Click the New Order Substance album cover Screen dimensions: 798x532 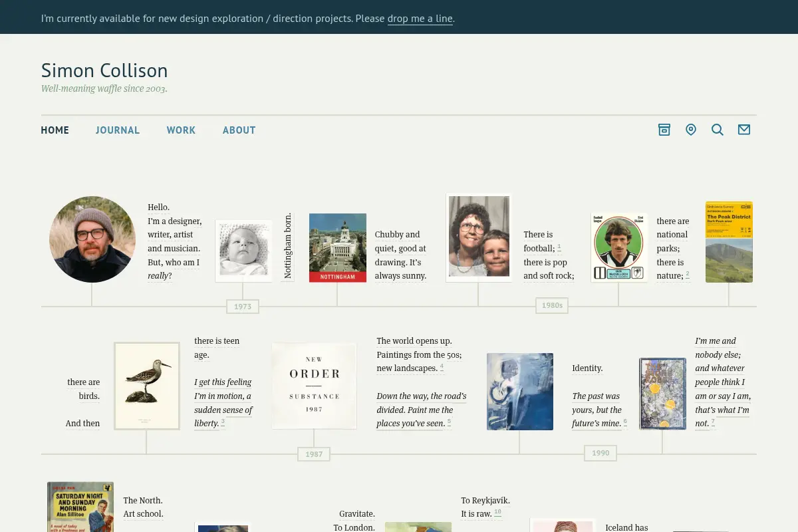click(314, 386)
